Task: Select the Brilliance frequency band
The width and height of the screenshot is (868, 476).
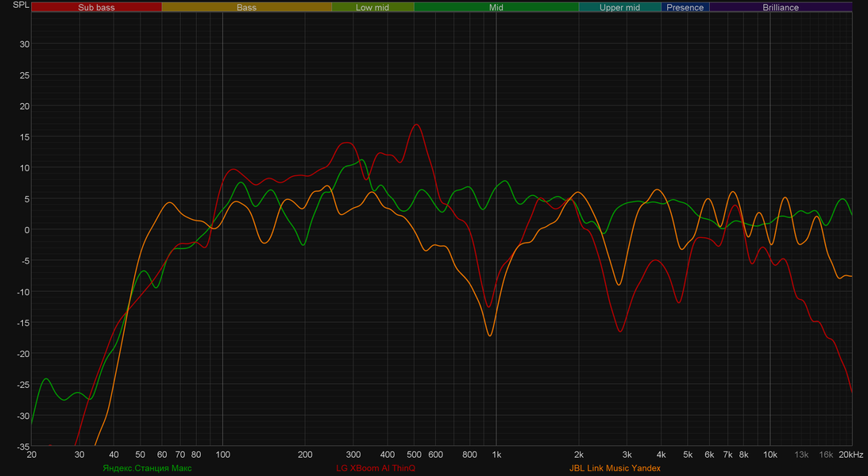Action: pyautogui.click(x=781, y=7)
